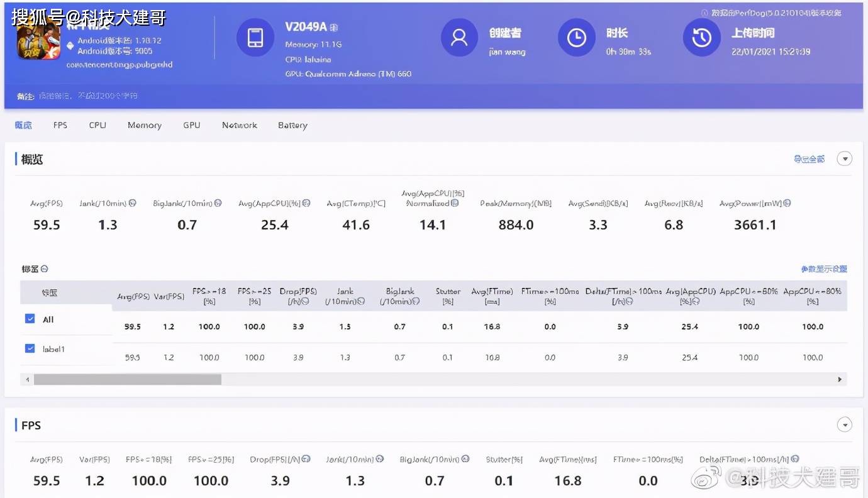Click the device tablet icon near V2049A
This screenshot has height=498, width=868.
click(255, 38)
